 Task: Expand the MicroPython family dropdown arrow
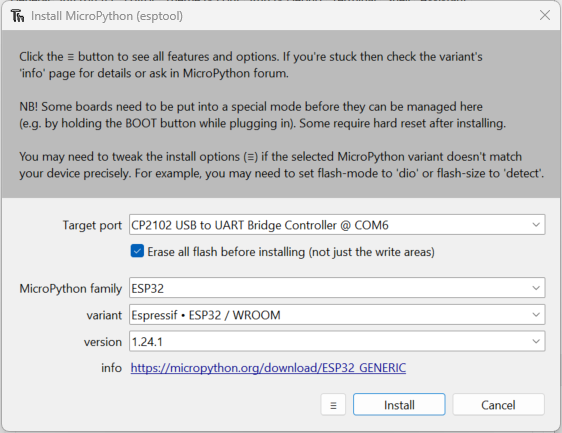536,288
